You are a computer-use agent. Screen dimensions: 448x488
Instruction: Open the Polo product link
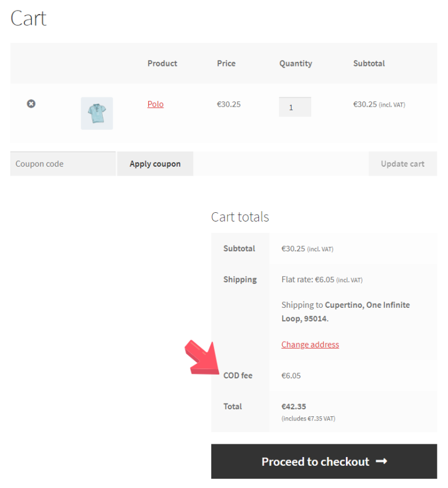click(x=155, y=104)
